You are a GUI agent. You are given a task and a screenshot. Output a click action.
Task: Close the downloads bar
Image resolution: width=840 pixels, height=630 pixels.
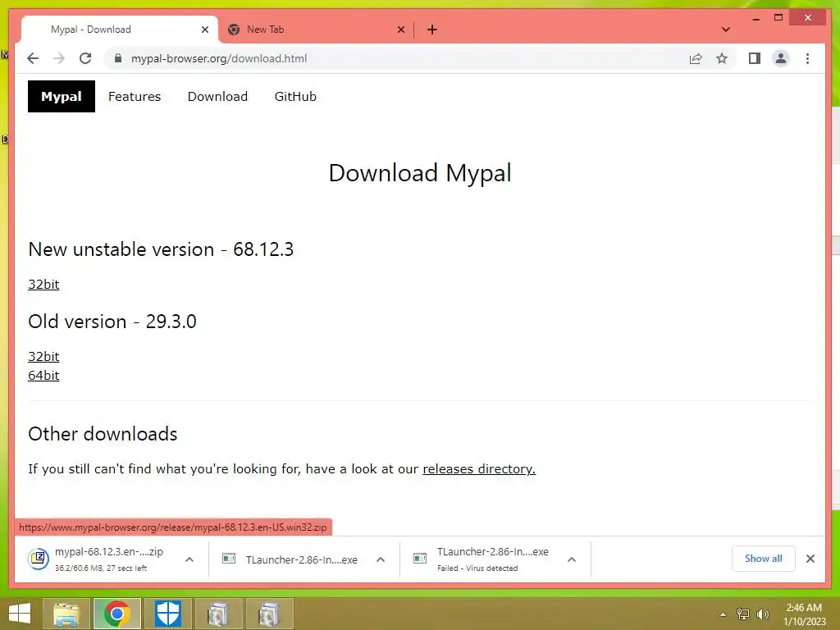click(810, 559)
